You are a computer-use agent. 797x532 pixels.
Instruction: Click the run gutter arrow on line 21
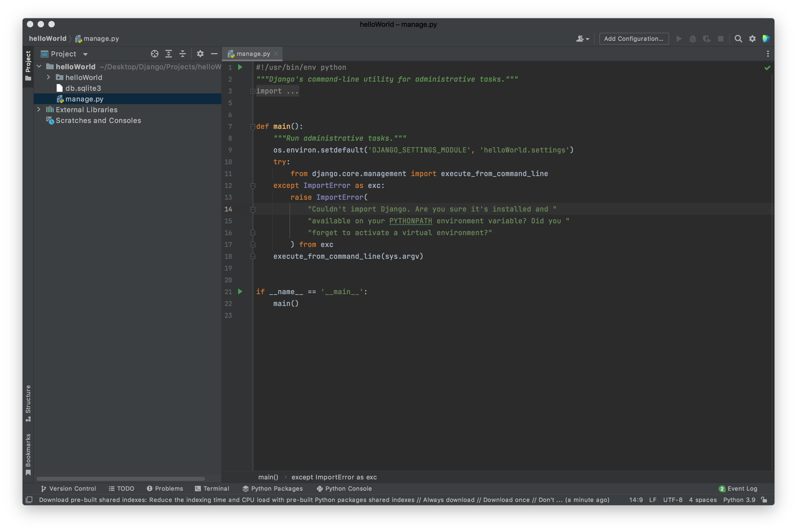(x=240, y=291)
